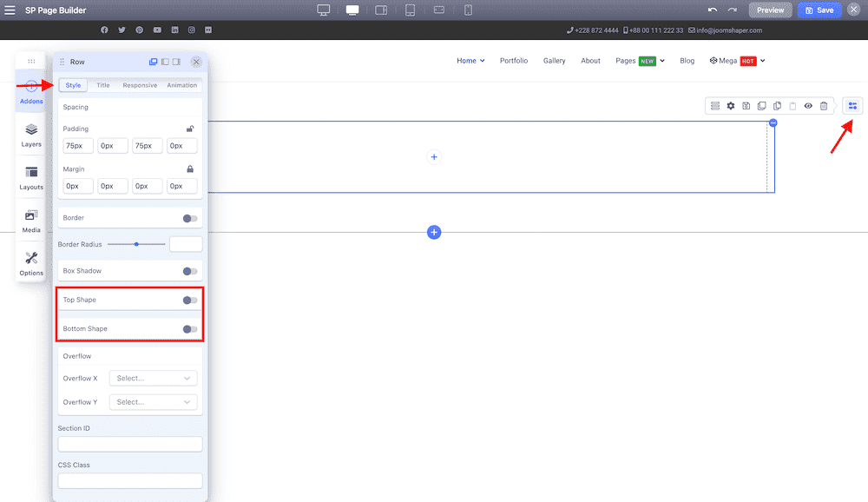Open the Flickr social link

(x=208, y=30)
